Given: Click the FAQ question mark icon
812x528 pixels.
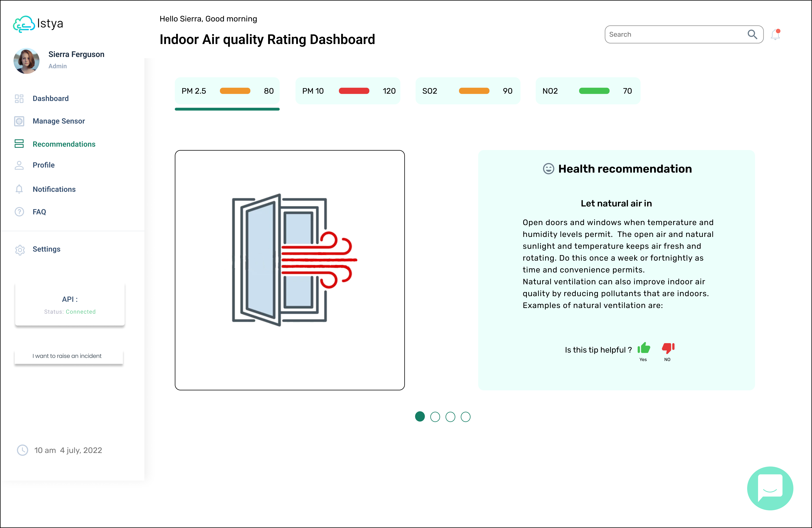Looking at the screenshot, I should point(19,212).
